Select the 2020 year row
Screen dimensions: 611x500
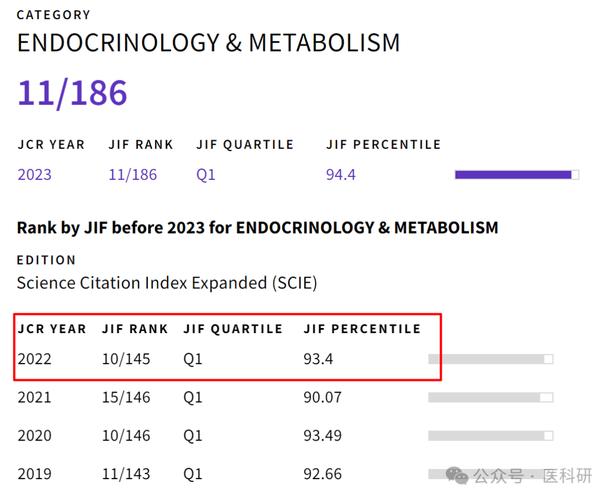[x=285, y=436]
